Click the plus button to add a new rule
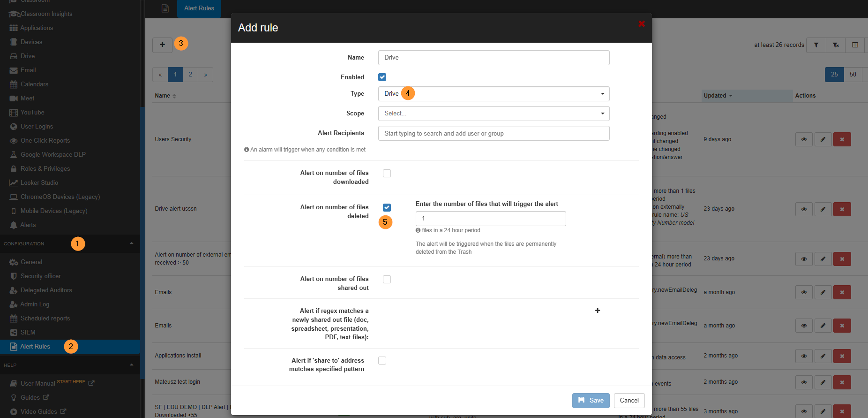The height and width of the screenshot is (418, 868). point(162,45)
